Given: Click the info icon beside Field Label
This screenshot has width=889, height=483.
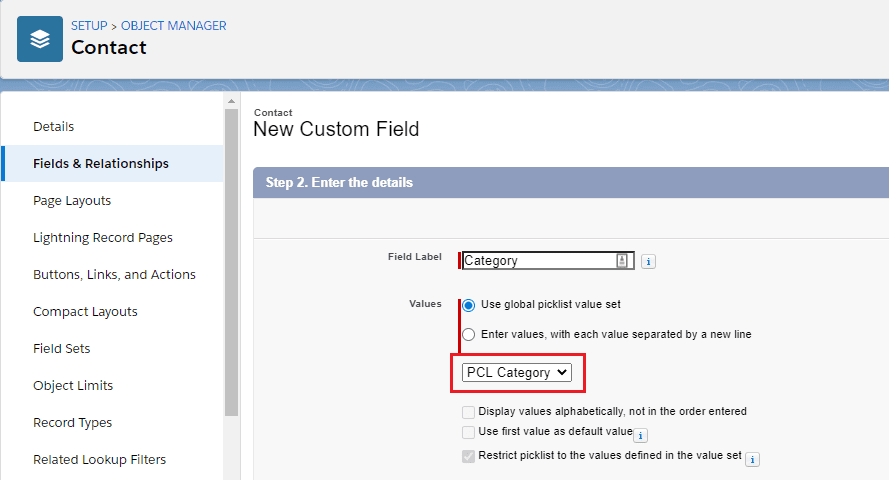Looking at the screenshot, I should click(648, 261).
